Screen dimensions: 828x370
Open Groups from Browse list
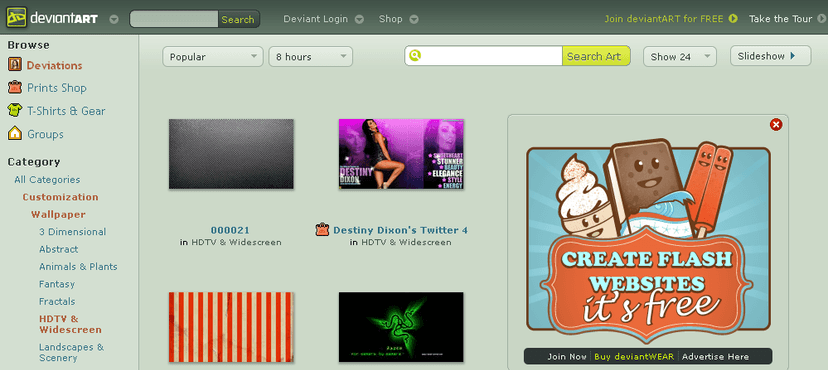point(45,135)
